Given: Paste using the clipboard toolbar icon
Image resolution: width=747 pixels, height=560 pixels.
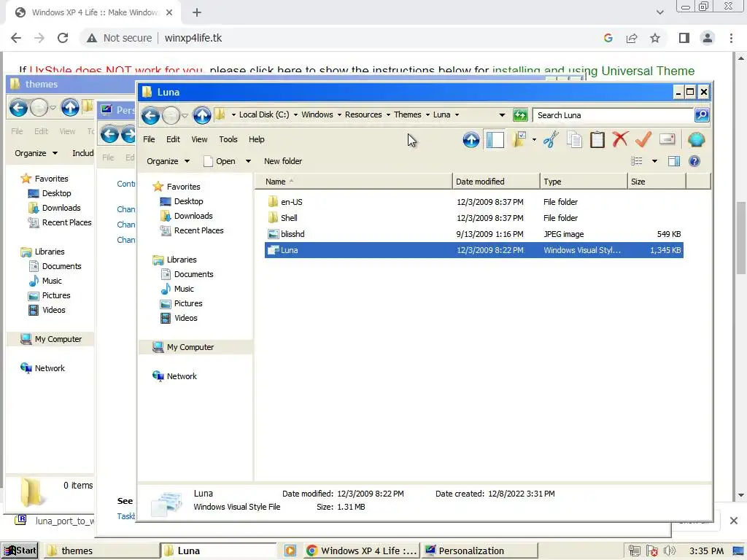Looking at the screenshot, I should pos(597,139).
